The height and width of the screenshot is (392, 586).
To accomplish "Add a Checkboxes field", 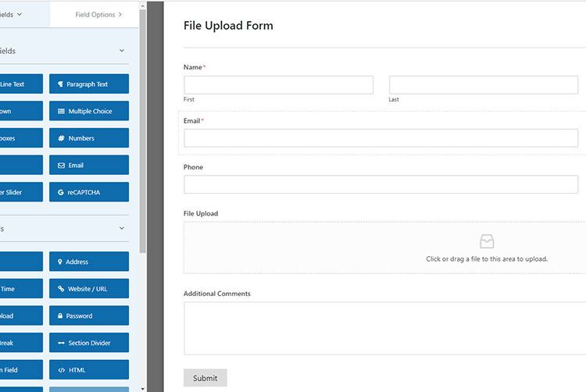I will 21,138.
